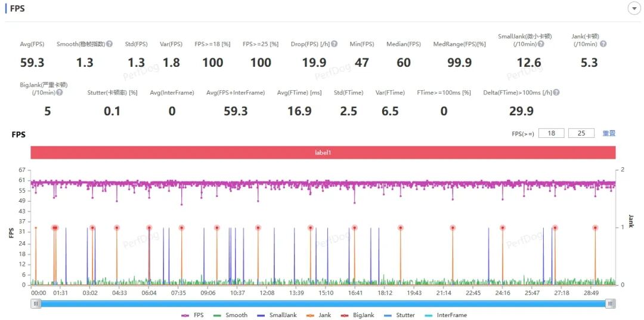The image size is (644, 320).
Task: Toggle BigJank series in chart legend
Action: pyautogui.click(x=357, y=315)
